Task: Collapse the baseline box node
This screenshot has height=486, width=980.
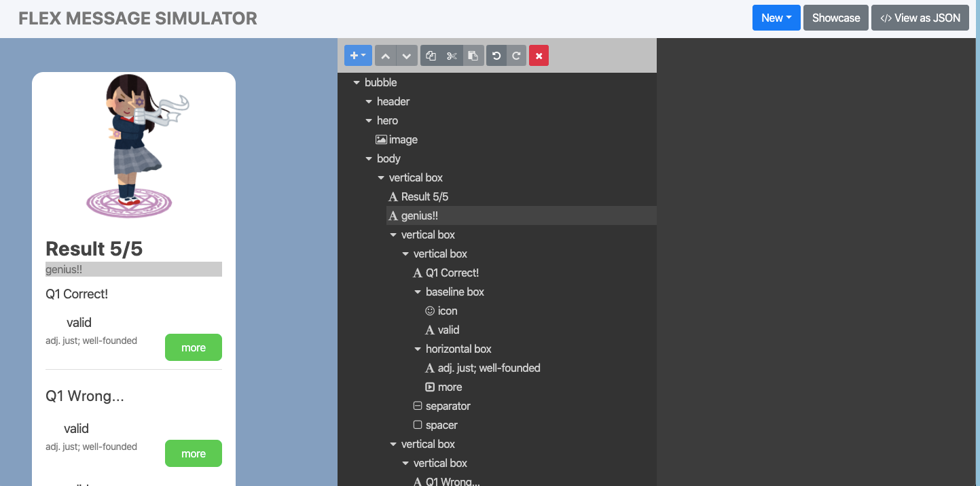Action: click(418, 292)
